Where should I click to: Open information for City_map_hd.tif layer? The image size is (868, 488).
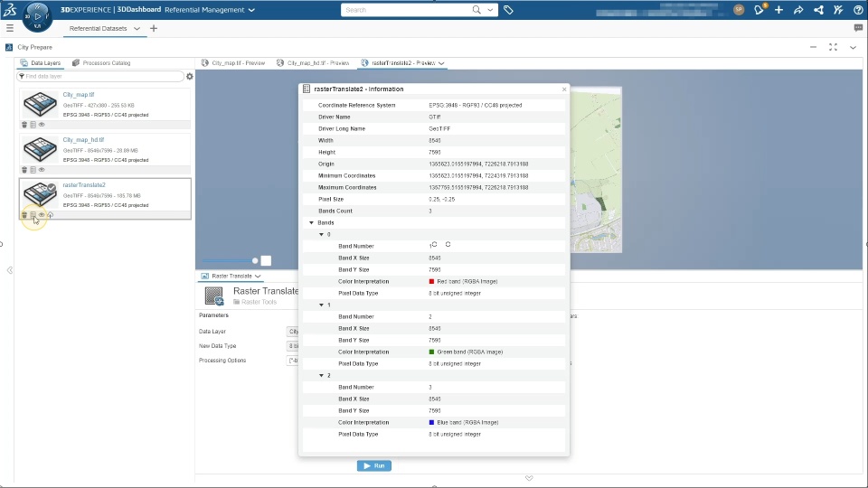(x=33, y=170)
